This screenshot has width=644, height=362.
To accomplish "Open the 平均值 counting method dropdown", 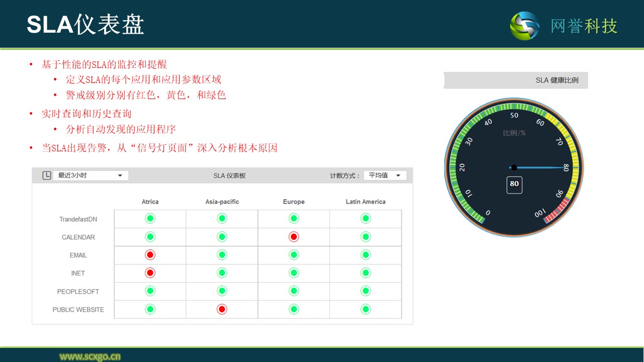I will click(385, 175).
